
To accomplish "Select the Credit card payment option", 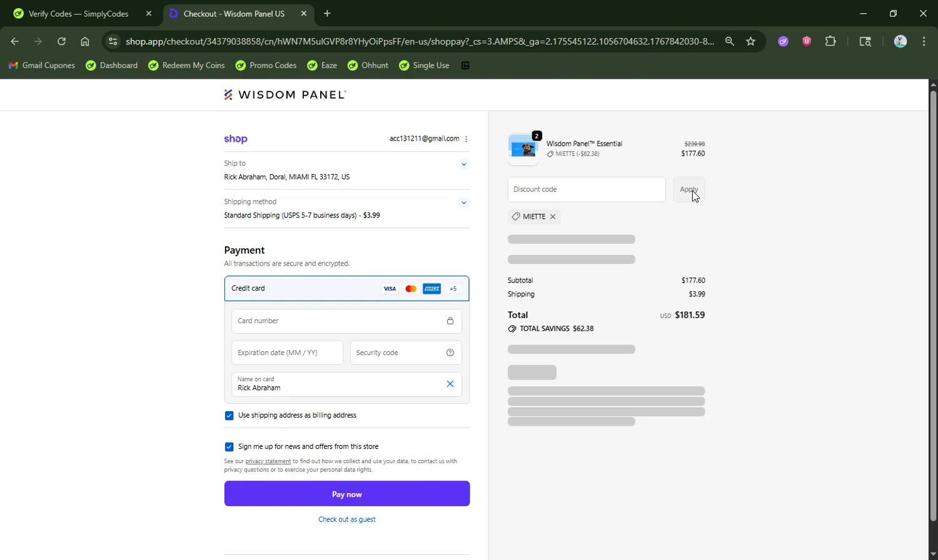I will [x=346, y=288].
